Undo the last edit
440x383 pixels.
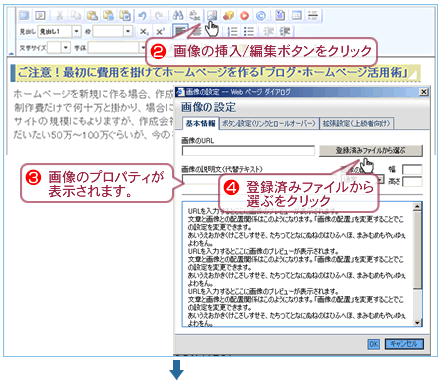[143, 15]
